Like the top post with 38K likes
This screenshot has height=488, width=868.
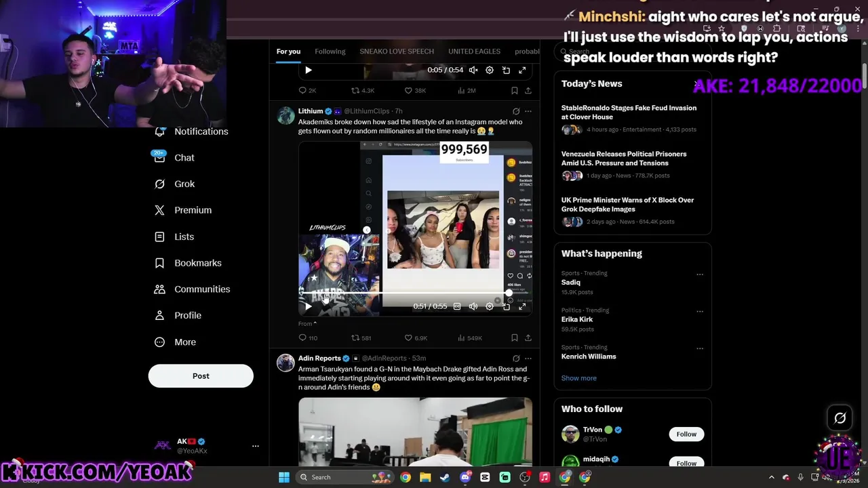point(415,90)
